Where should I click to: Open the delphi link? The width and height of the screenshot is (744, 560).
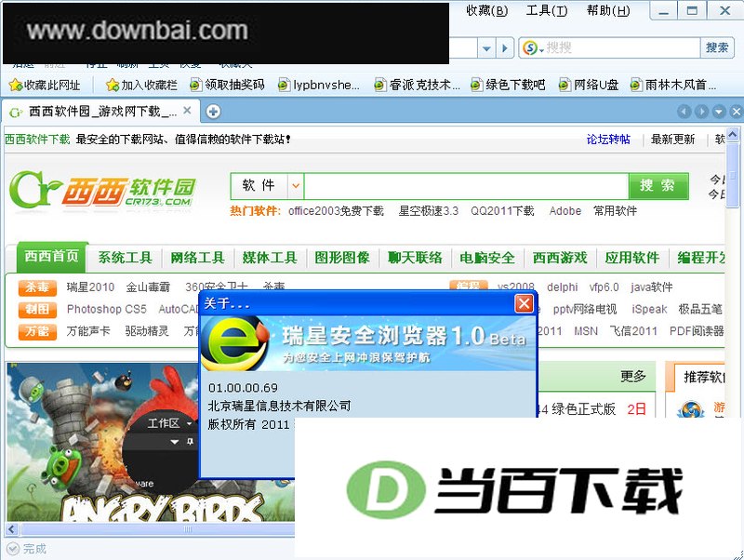pos(563,287)
